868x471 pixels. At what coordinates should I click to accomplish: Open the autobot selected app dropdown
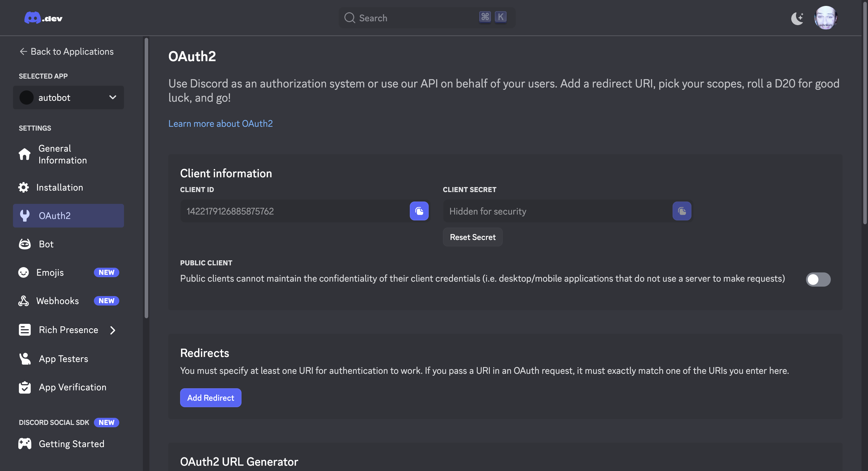[68, 98]
